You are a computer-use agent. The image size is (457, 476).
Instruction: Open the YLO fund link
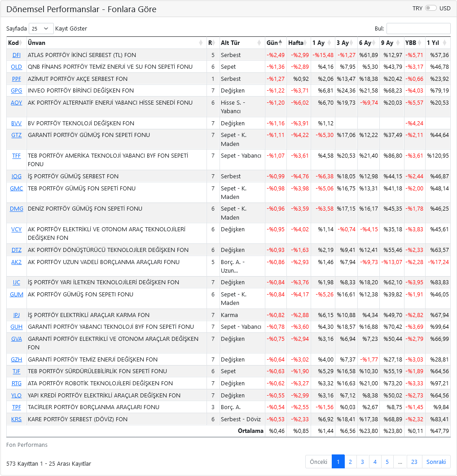(17, 396)
